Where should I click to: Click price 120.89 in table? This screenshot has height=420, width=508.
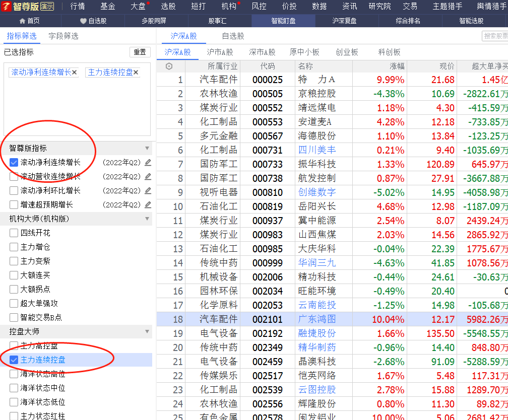[x=440, y=164]
